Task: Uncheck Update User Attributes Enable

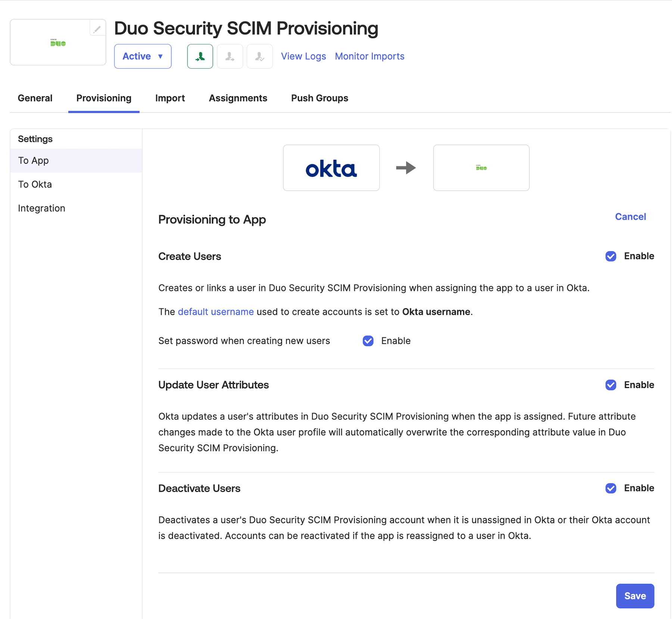Action: pyautogui.click(x=611, y=385)
